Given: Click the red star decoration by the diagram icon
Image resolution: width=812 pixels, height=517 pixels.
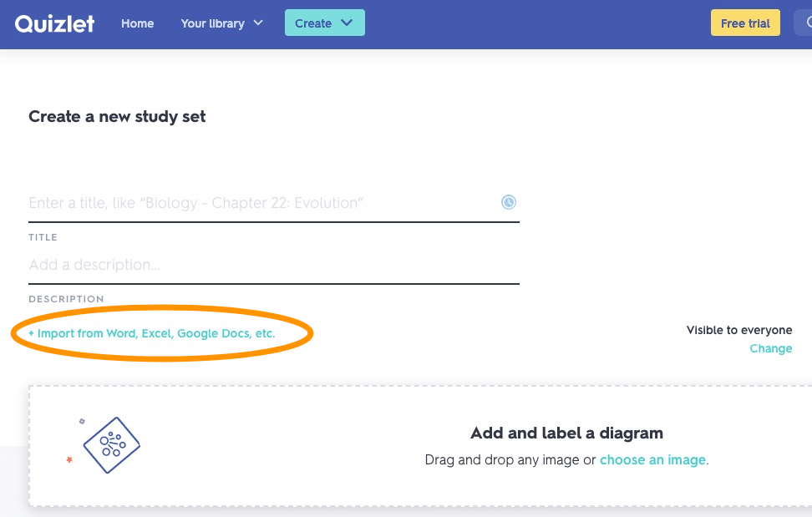Looking at the screenshot, I should (69, 459).
